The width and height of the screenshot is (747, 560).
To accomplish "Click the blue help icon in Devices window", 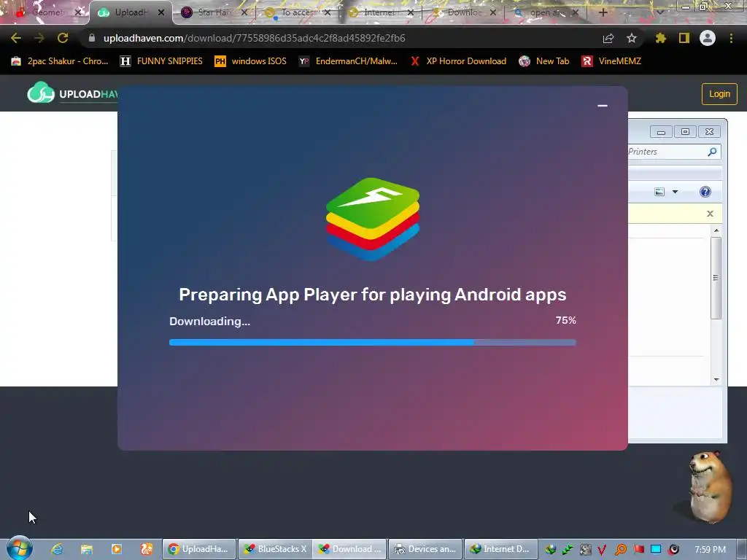I will coord(705,192).
